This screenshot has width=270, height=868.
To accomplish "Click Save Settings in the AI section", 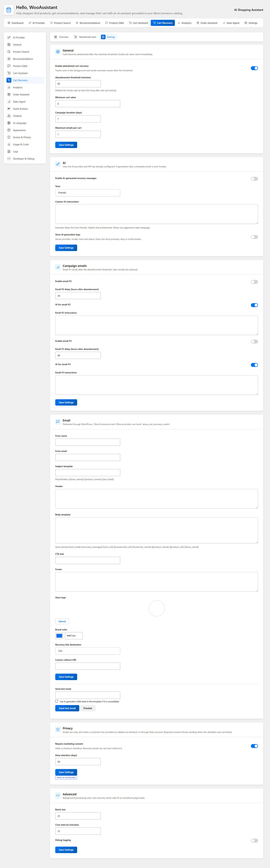I will 66,248.
